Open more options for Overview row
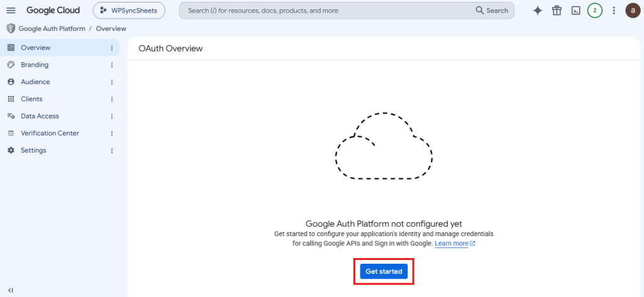The image size is (644, 297). coord(112,48)
